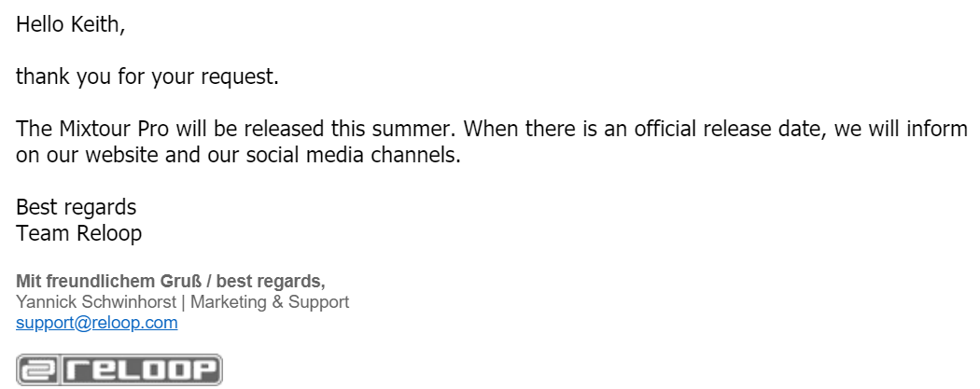Click the word "website" in the body
The width and height of the screenshot is (980, 389).
(122, 155)
